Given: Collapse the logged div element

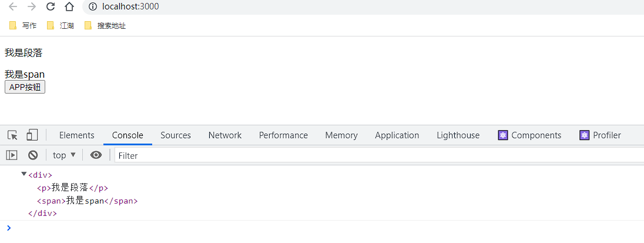Looking at the screenshot, I should 24,174.
